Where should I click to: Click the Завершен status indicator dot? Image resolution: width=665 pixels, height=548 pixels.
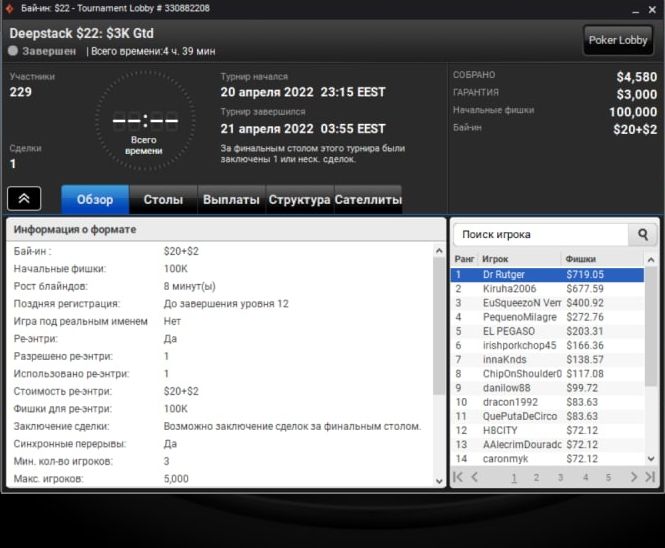[x=13, y=51]
